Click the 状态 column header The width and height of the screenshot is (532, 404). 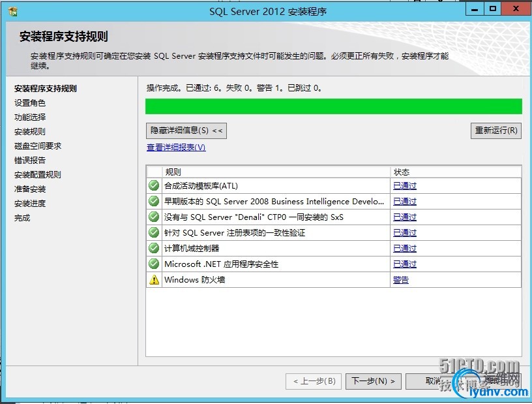click(456, 172)
